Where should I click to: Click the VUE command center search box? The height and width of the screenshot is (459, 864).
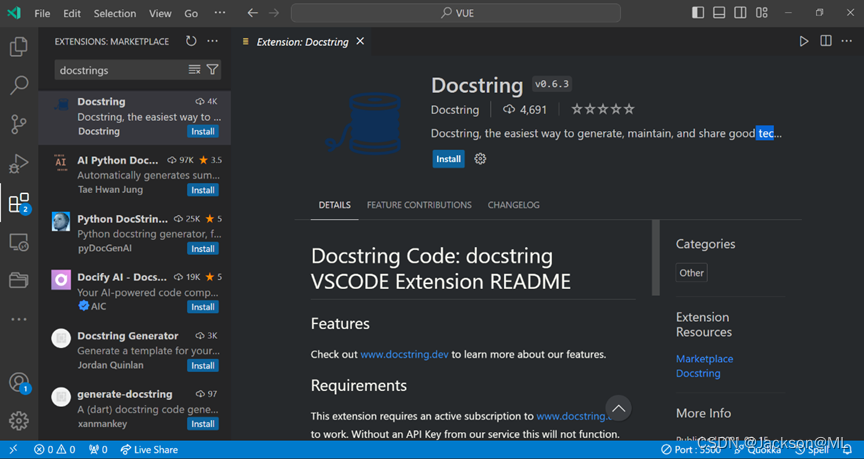[x=456, y=13]
